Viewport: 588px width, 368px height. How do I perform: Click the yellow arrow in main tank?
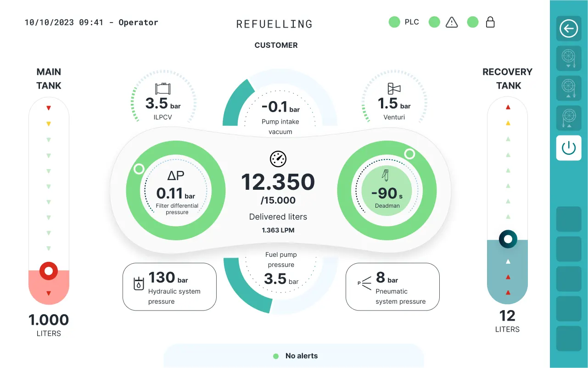tap(49, 124)
